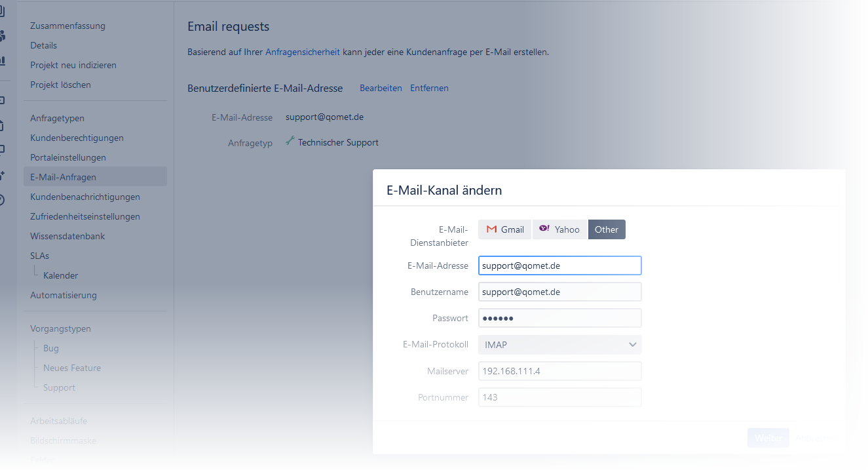Click Abbrechen to cancel the dialog
This screenshot has height=470, width=868.
coord(816,438)
